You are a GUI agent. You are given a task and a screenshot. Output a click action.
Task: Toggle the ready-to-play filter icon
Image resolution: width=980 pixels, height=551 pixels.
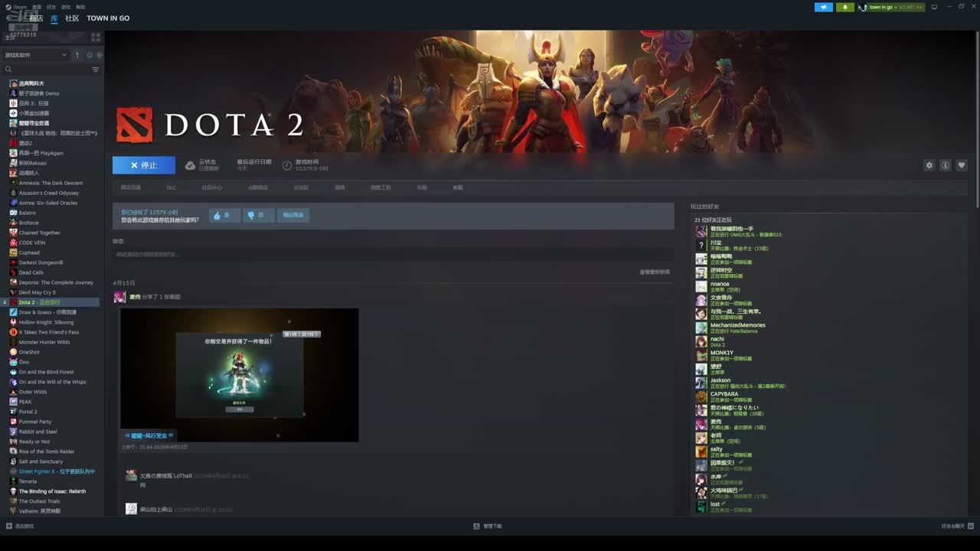[x=100, y=55]
